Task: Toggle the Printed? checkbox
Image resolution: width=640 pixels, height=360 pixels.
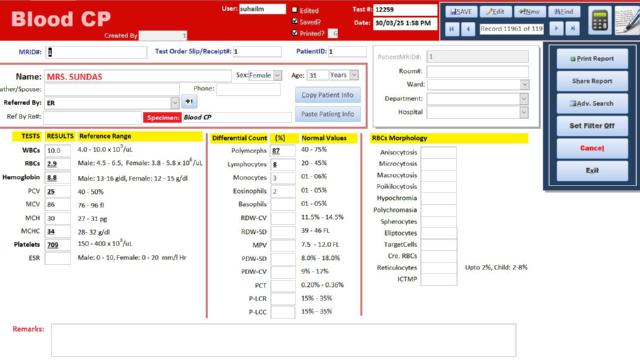Action: (x=295, y=33)
